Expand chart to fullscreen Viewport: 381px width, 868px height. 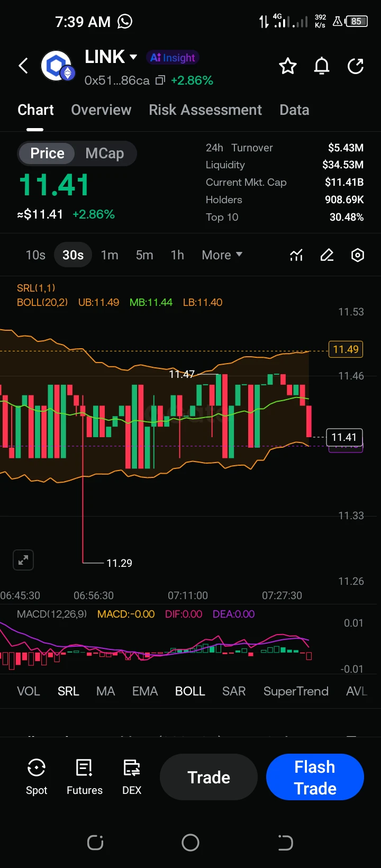[x=23, y=560]
